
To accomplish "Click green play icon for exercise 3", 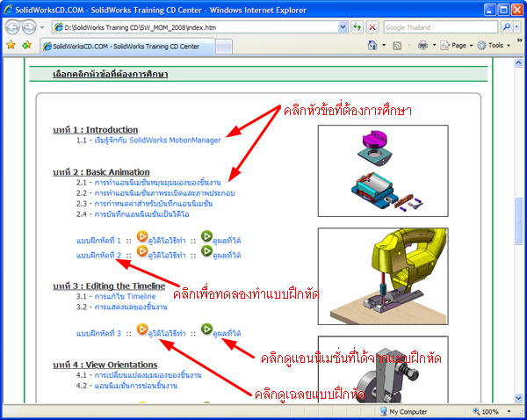I will pos(206,329).
